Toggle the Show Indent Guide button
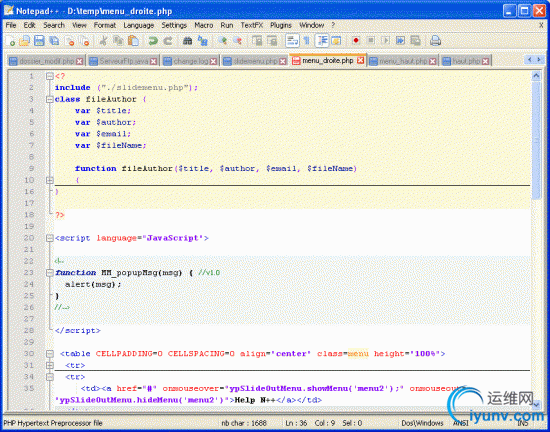Viewport: 550px width, 432px height. 321,41
